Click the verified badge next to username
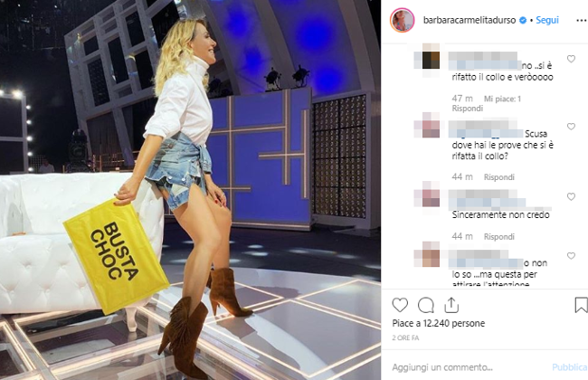Viewport: 588px width, 380px height. (x=523, y=20)
